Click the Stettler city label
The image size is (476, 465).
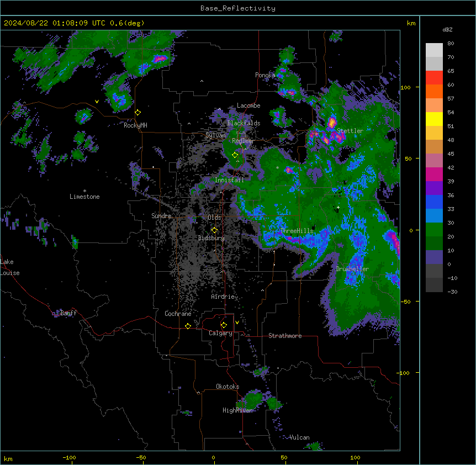350,131
